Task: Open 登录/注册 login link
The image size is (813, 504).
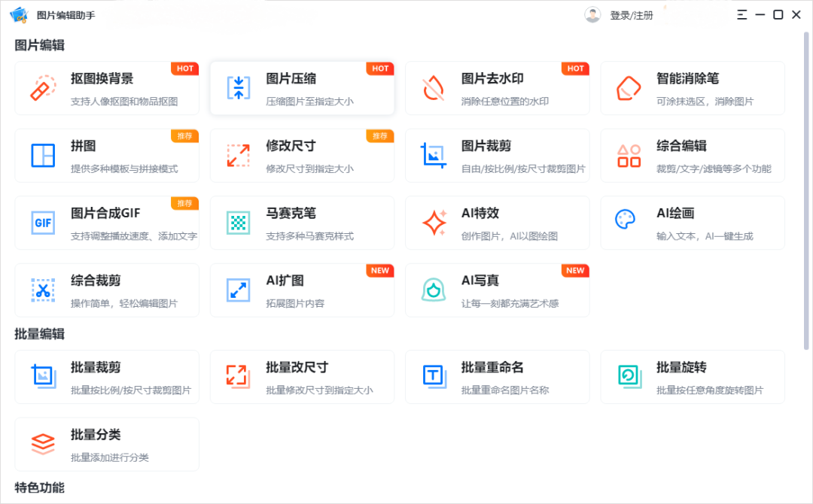Action: pos(632,16)
